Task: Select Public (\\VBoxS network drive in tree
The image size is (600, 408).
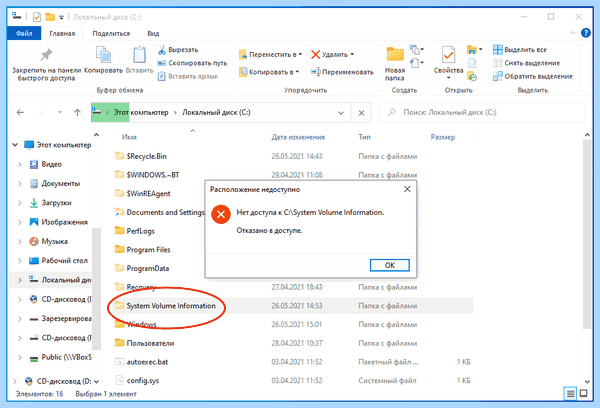Action: click(x=60, y=357)
